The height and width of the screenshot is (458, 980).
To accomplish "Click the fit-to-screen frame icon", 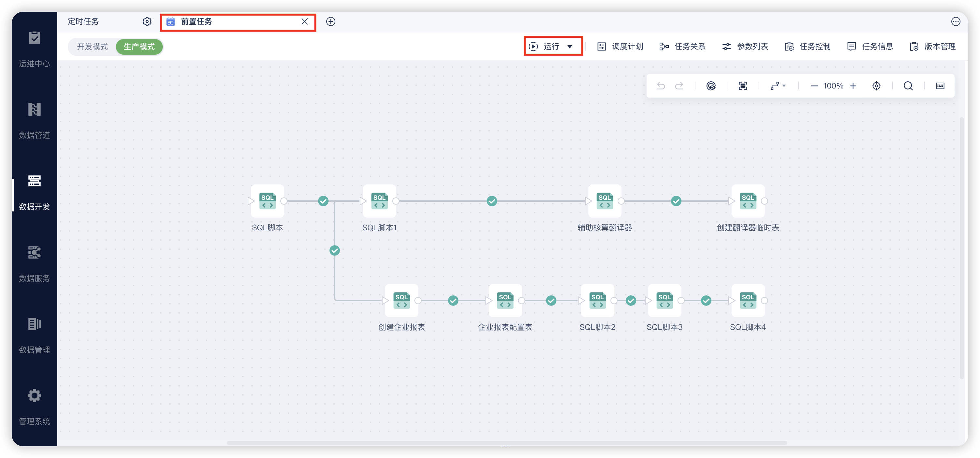I will 743,86.
